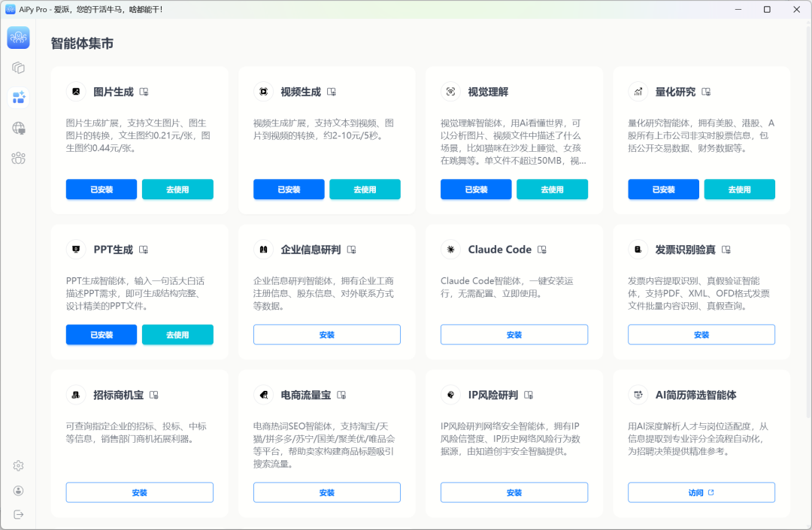Viewport: 812px width, 530px height.
Task: Click 已安装 on 视觉理解 card
Action: coord(476,189)
